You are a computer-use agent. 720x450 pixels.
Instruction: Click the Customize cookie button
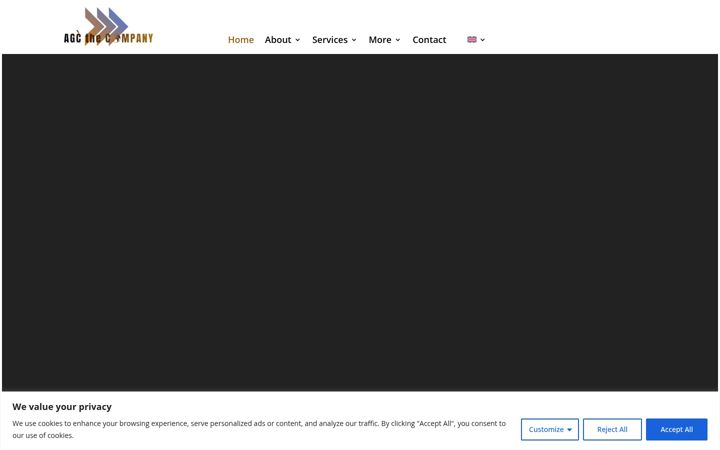550,429
